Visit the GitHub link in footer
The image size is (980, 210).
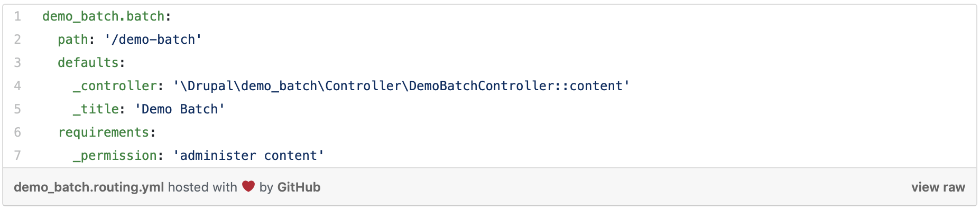click(x=299, y=187)
